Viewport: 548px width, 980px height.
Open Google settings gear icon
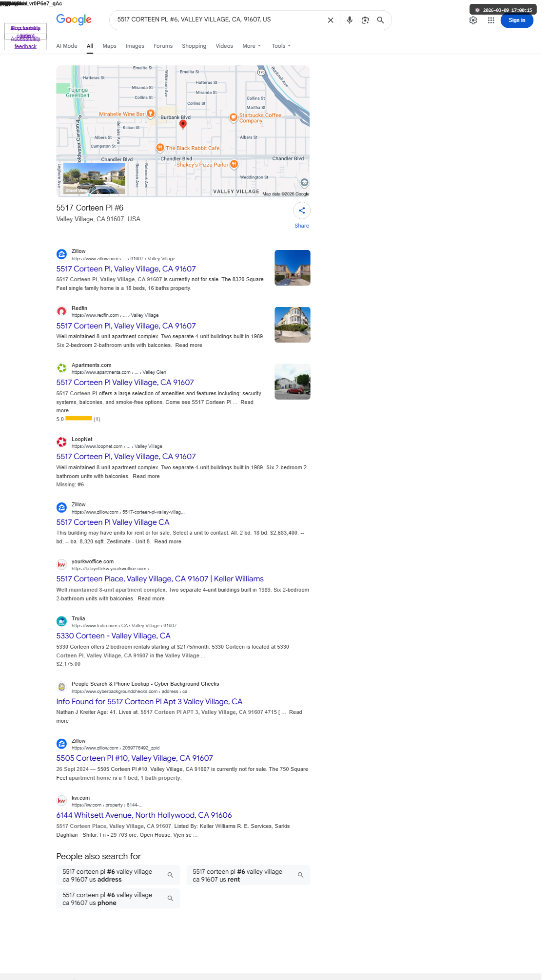click(473, 20)
